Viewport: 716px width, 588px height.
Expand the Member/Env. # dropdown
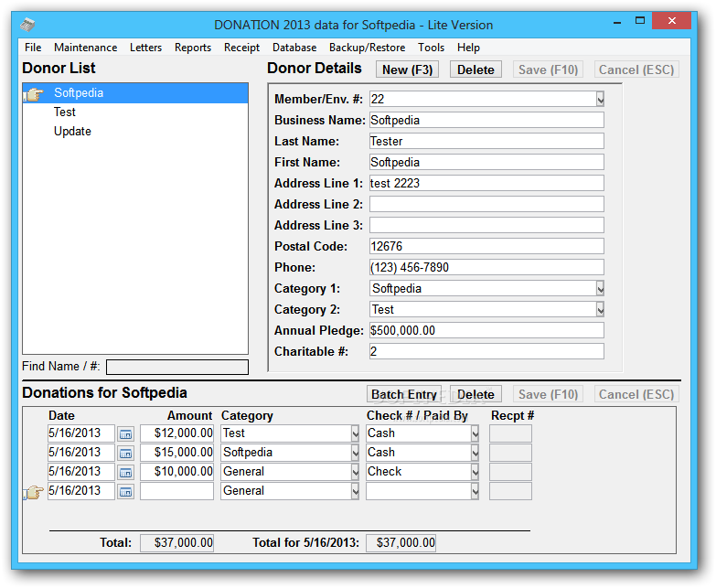pyautogui.click(x=600, y=99)
